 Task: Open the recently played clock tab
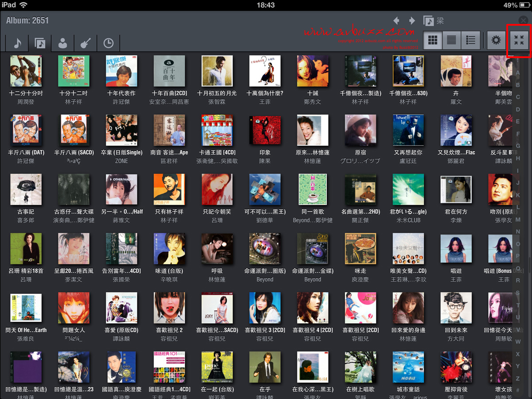click(109, 43)
